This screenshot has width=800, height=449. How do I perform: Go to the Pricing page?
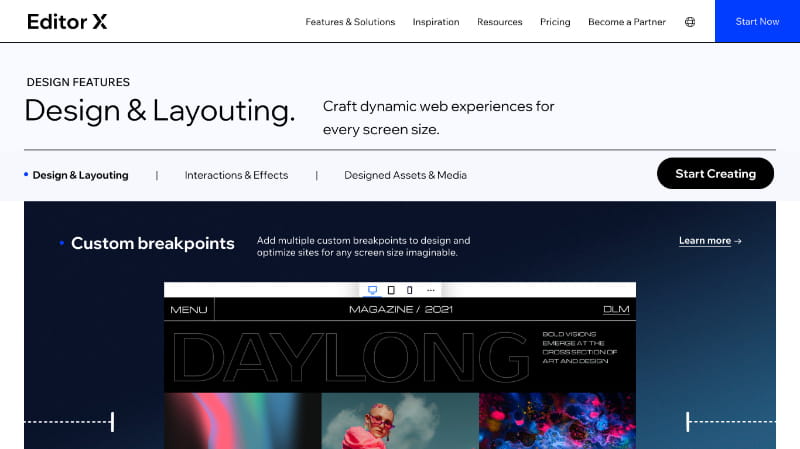(555, 22)
